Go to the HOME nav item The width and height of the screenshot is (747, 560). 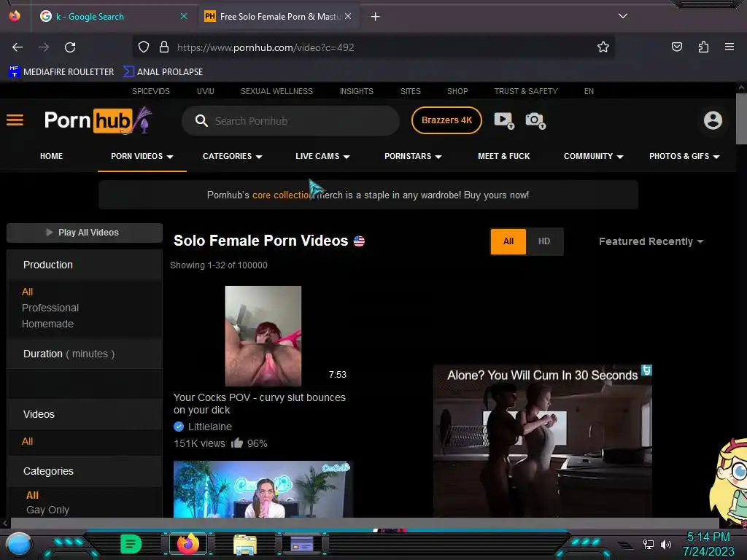[x=52, y=156]
